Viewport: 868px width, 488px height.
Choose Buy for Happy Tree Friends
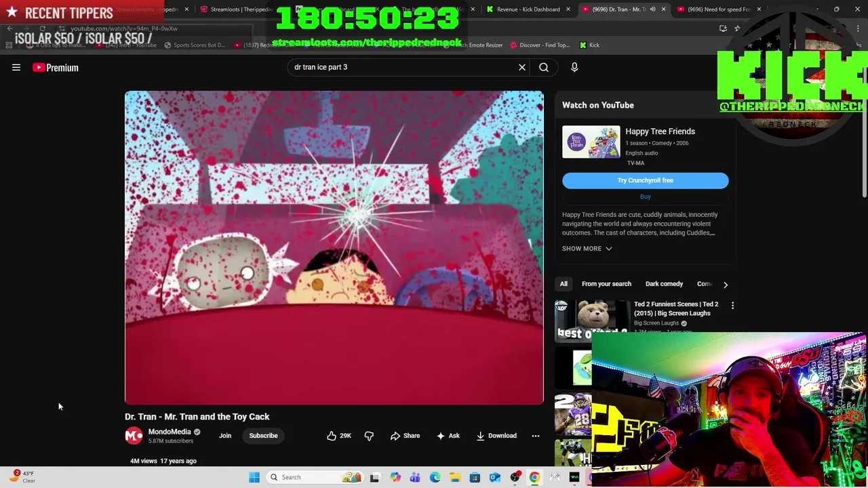coord(645,197)
